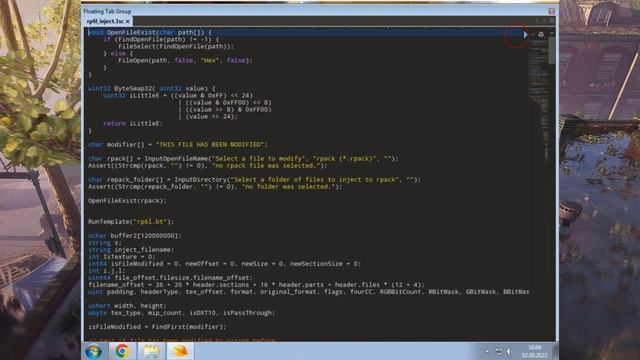This screenshot has width=640, height=360.
Task: Open the Windows Start menu
Action: pyautogui.click(x=93, y=351)
